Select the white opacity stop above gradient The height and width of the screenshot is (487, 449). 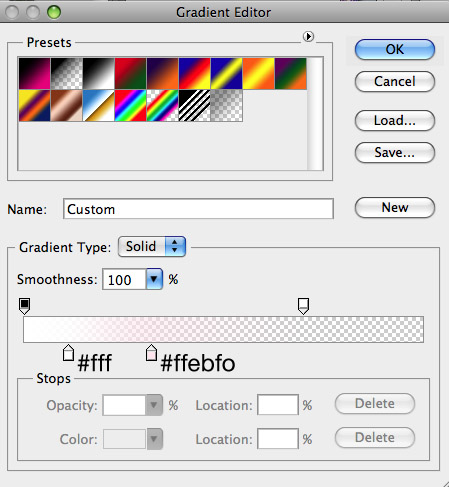click(303, 306)
